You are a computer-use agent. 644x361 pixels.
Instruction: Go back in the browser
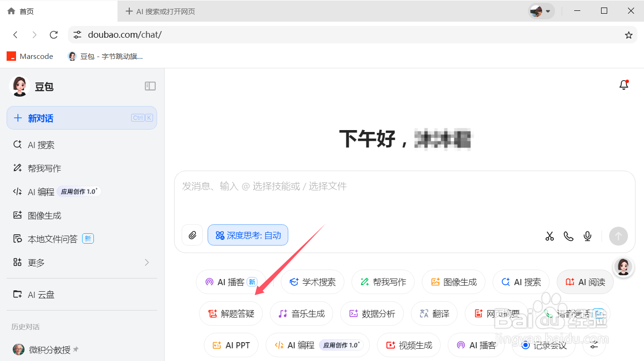coord(16,35)
